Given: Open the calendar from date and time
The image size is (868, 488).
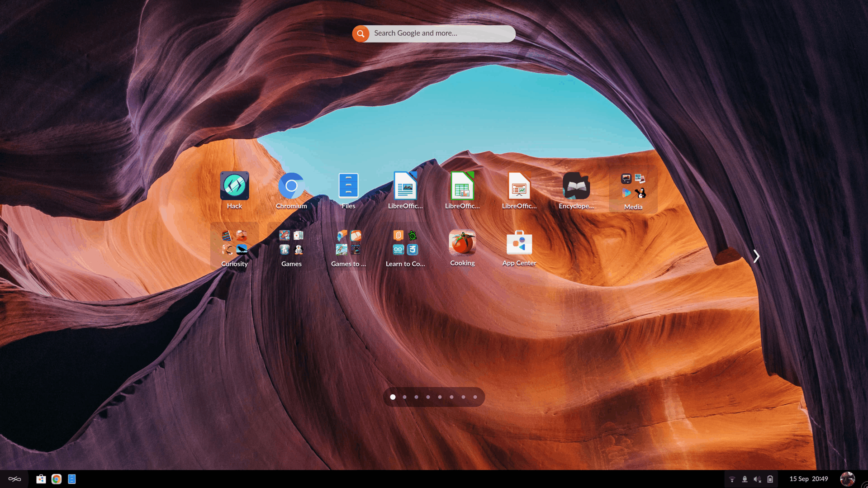Looking at the screenshot, I should (x=808, y=479).
